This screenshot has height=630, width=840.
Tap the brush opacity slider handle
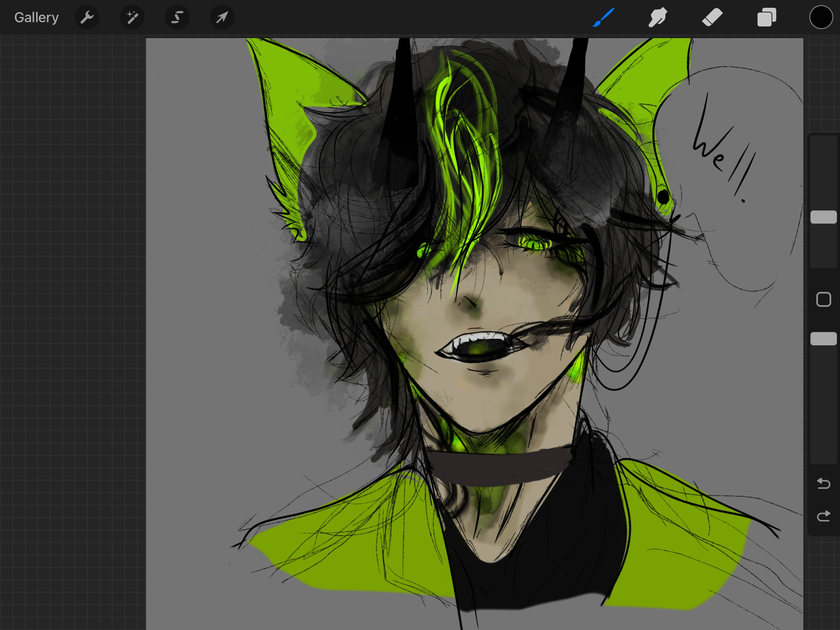click(x=823, y=339)
